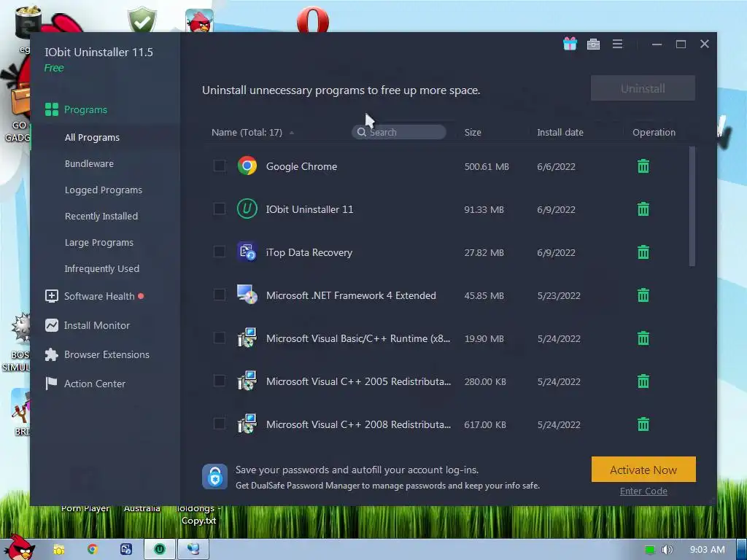Click the trash icon for IObit Uninstaller 11
This screenshot has width=747, height=560.
[x=643, y=209]
